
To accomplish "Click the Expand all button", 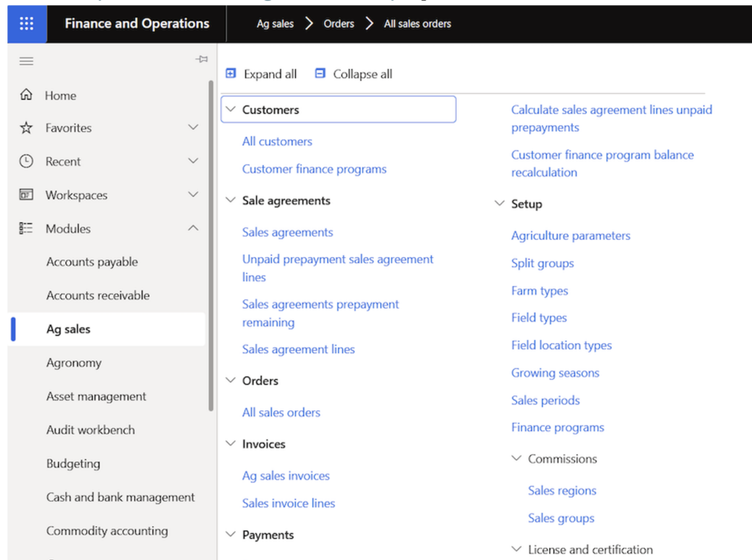I will coord(261,74).
